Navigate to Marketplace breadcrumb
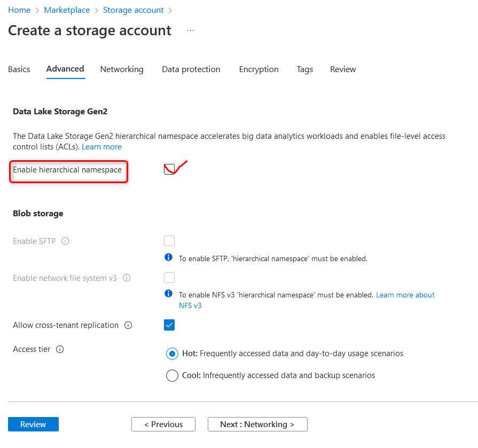The width and height of the screenshot is (478, 448). 68,10
